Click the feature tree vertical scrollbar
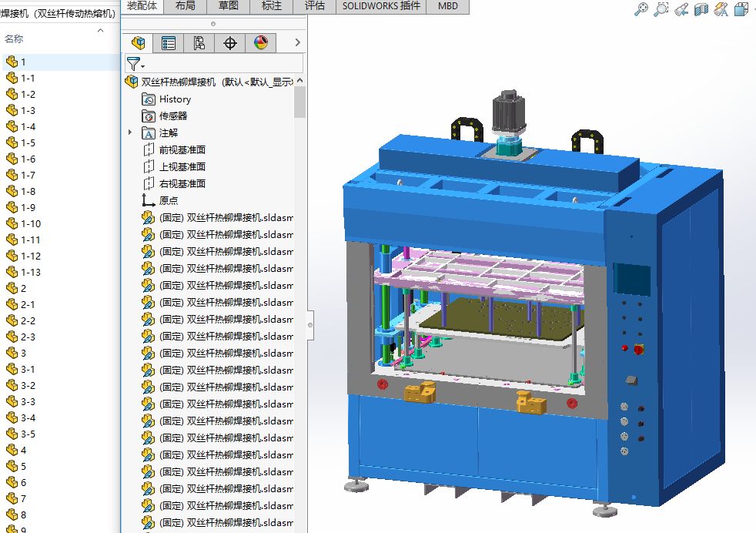The image size is (756, 533). pos(300,102)
